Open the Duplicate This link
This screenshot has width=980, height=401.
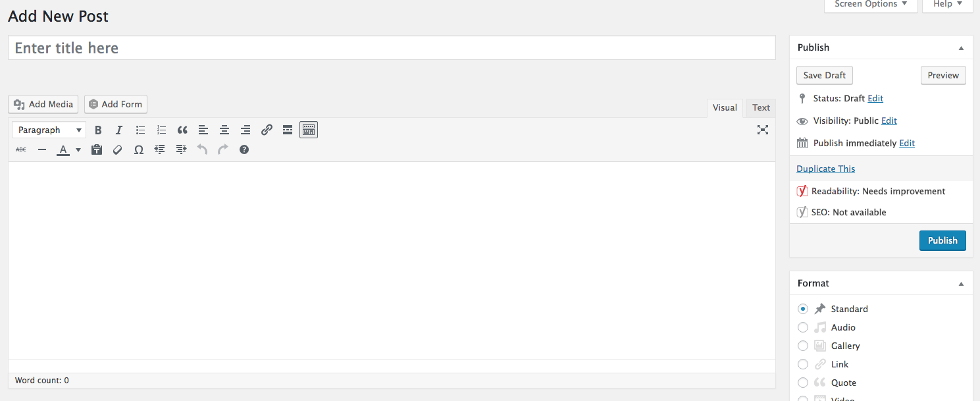825,169
